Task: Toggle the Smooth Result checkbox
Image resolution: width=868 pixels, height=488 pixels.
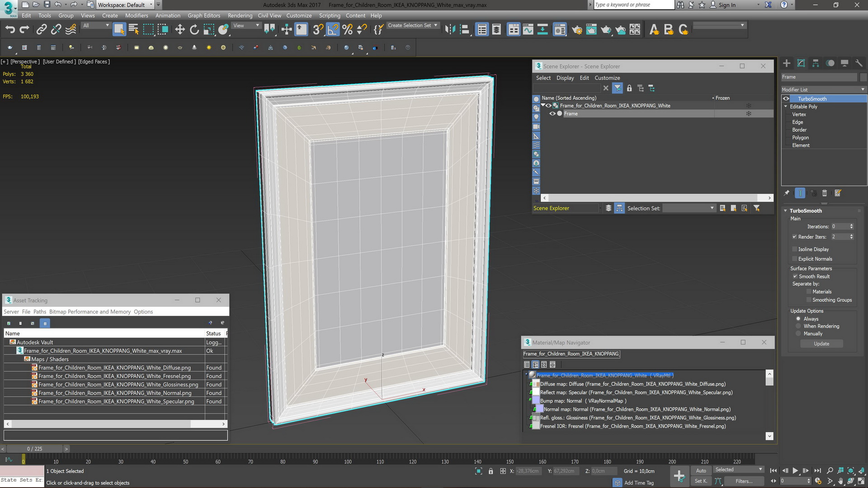Action: 795,277
